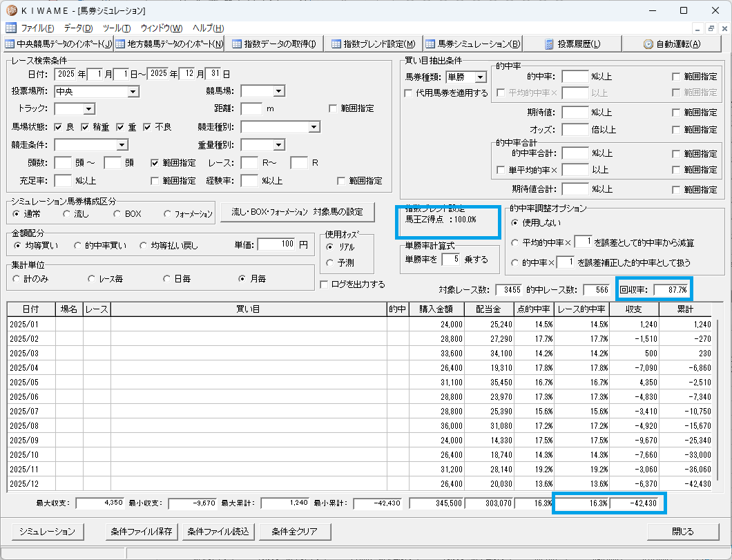Expand the 重量種別 dropdown
The image size is (732, 560).
[279, 145]
